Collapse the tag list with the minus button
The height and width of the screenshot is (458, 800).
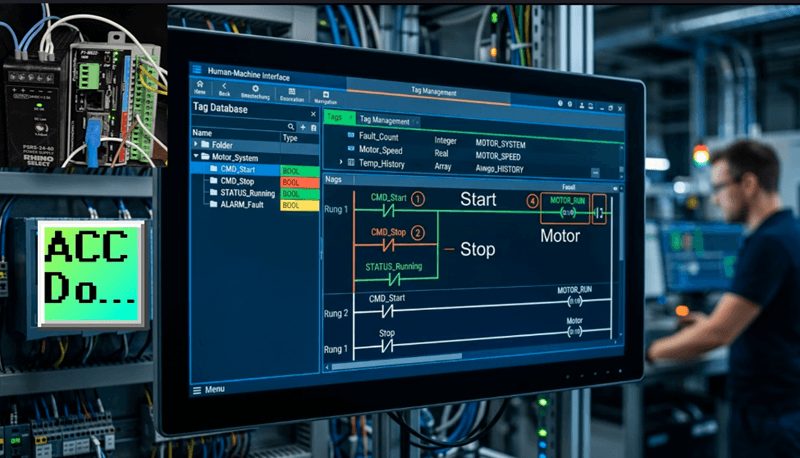(595, 173)
